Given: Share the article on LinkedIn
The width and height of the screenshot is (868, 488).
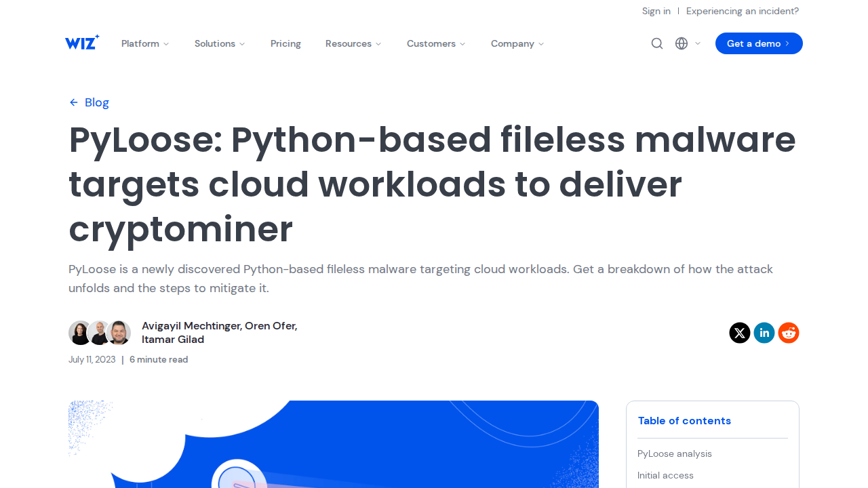Looking at the screenshot, I should [x=764, y=333].
